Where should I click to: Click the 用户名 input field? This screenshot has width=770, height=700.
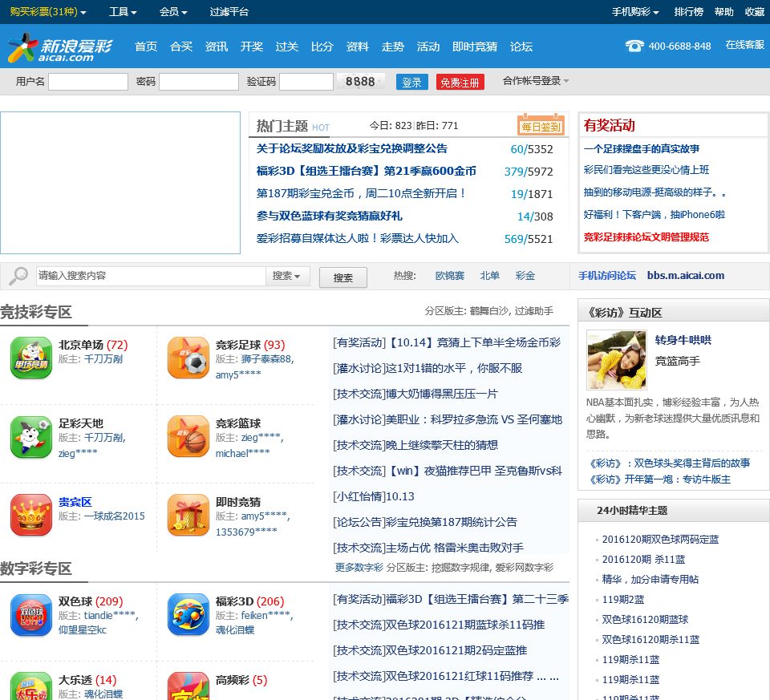click(88, 82)
